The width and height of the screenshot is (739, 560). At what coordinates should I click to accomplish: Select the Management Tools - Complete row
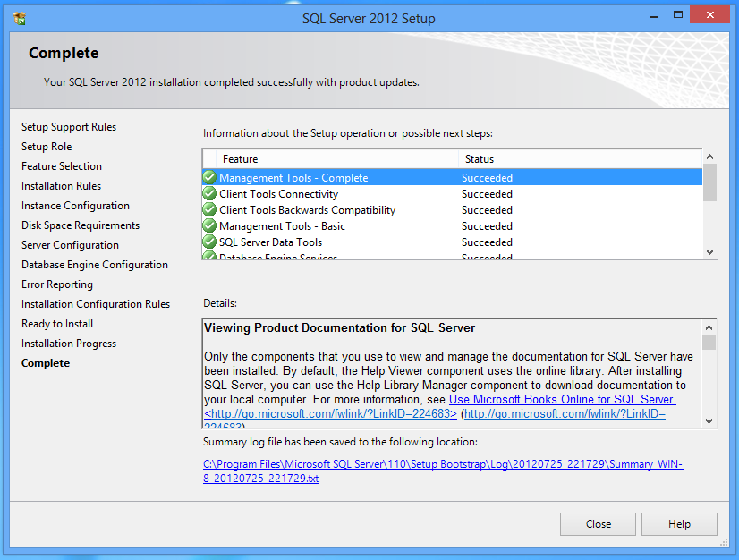click(453, 178)
